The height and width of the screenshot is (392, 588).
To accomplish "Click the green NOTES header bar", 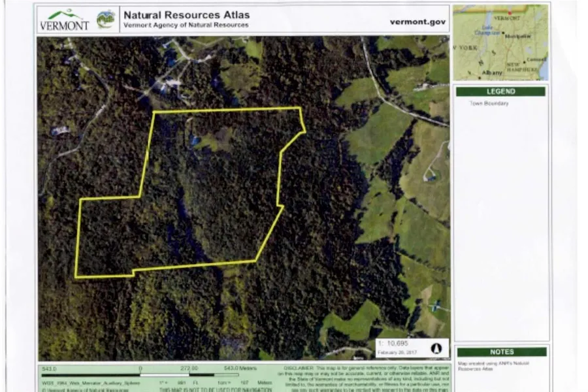I will click(500, 351).
